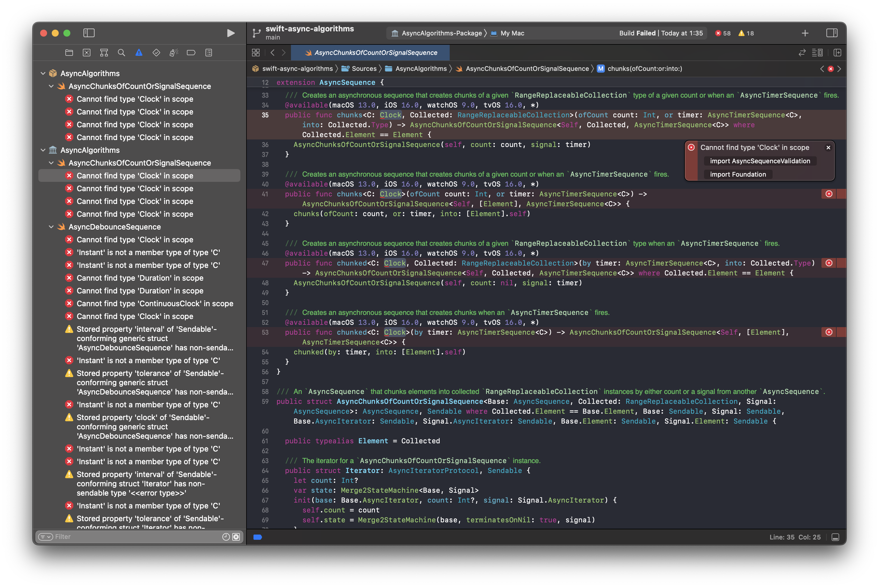The image size is (879, 588).
Task: Go back in editor history
Action: pos(273,53)
